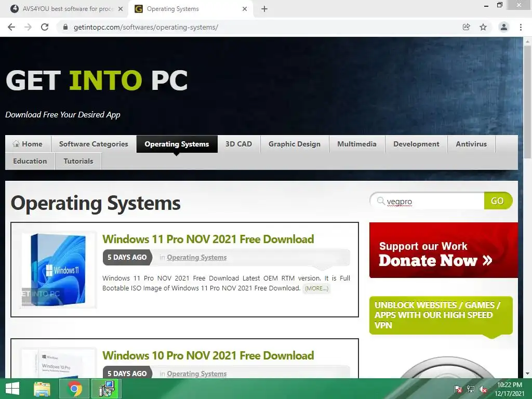Click the forward navigation arrow

pos(28,27)
